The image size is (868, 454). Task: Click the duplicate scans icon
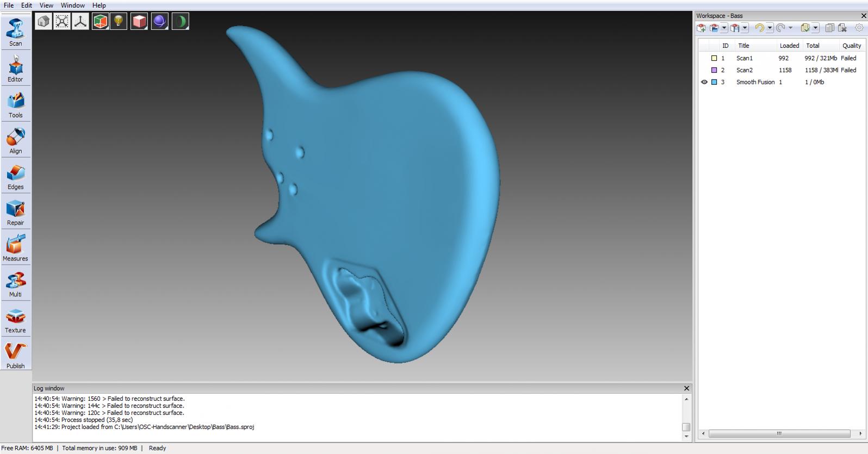pos(829,28)
